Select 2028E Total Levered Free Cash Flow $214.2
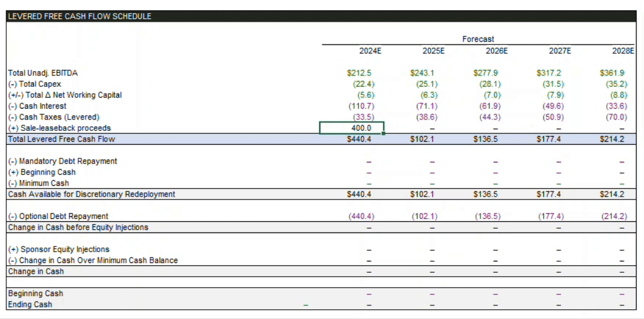 pyautogui.click(x=612, y=139)
